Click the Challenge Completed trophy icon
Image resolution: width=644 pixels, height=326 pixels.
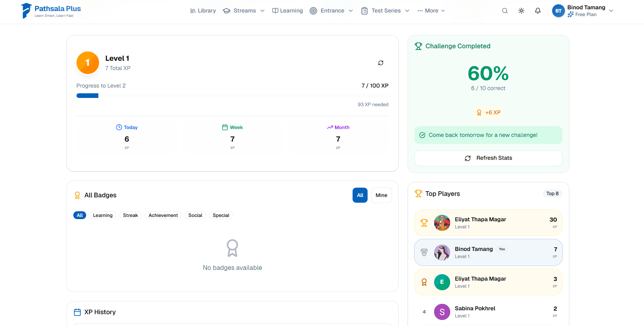(x=418, y=46)
